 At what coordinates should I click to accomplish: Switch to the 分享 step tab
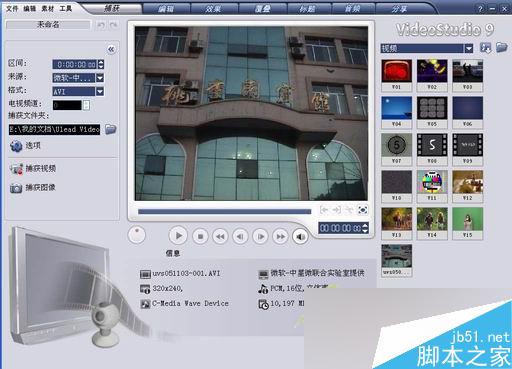[399, 9]
